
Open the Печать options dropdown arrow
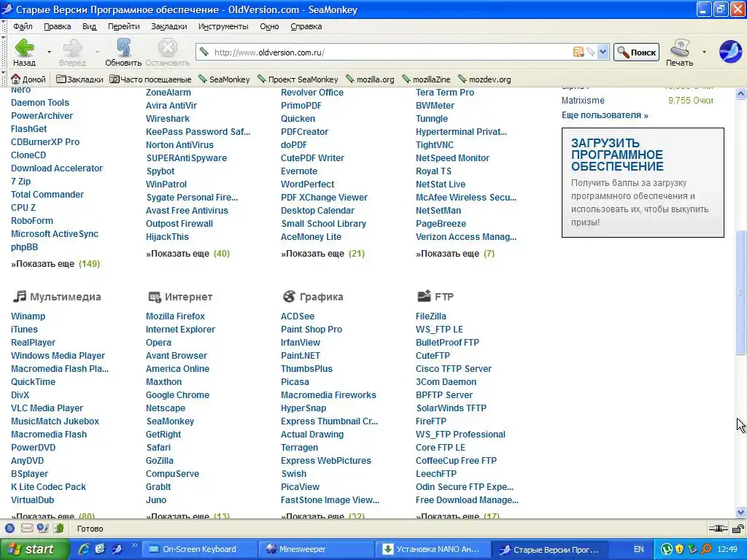click(704, 52)
